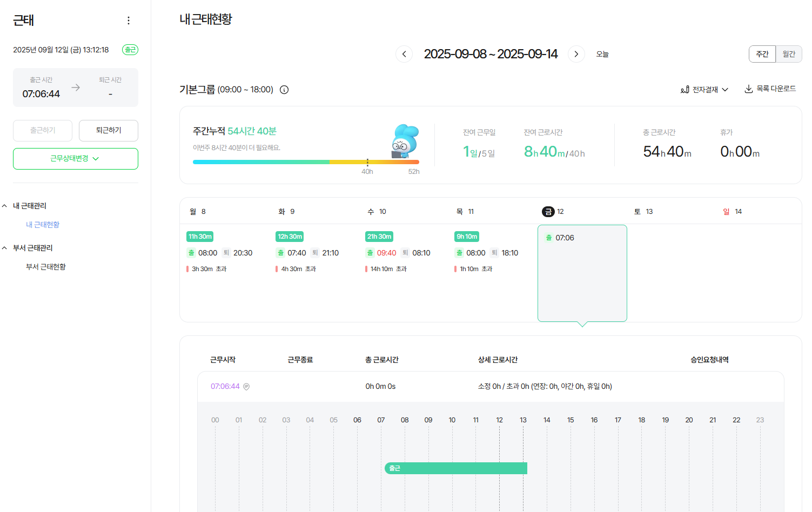Viewport: 812px width, 512px height.
Task: Click the previous week arrow
Action: point(404,54)
